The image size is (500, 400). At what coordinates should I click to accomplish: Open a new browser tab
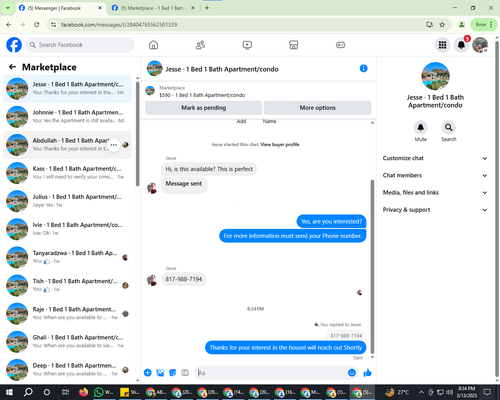[207, 8]
